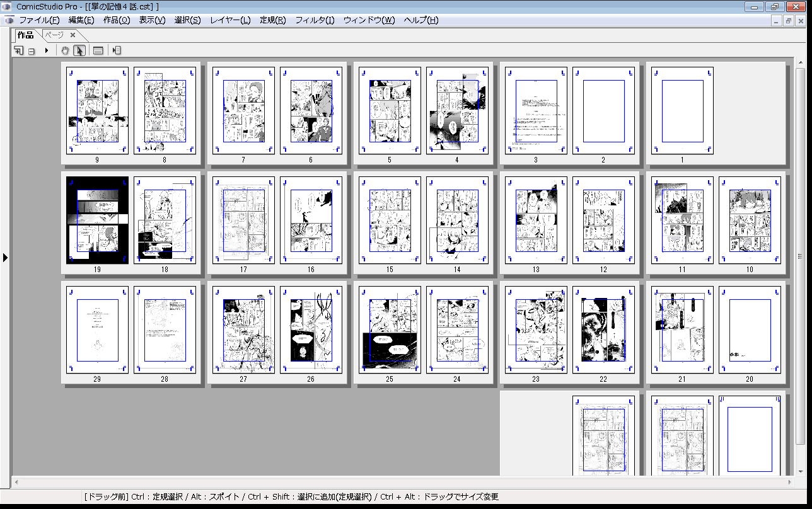
Task: Click the page list view icon
Action: [x=98, y=50]
